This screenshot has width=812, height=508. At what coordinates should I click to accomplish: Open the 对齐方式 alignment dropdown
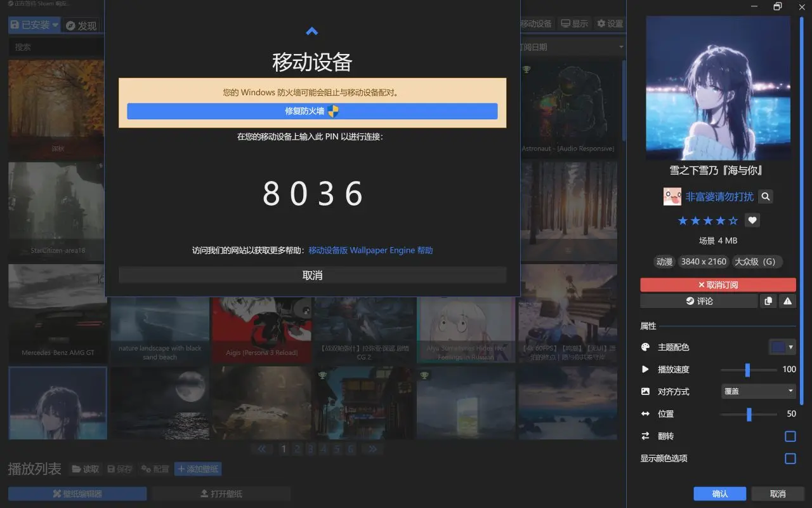click(759, 391)
